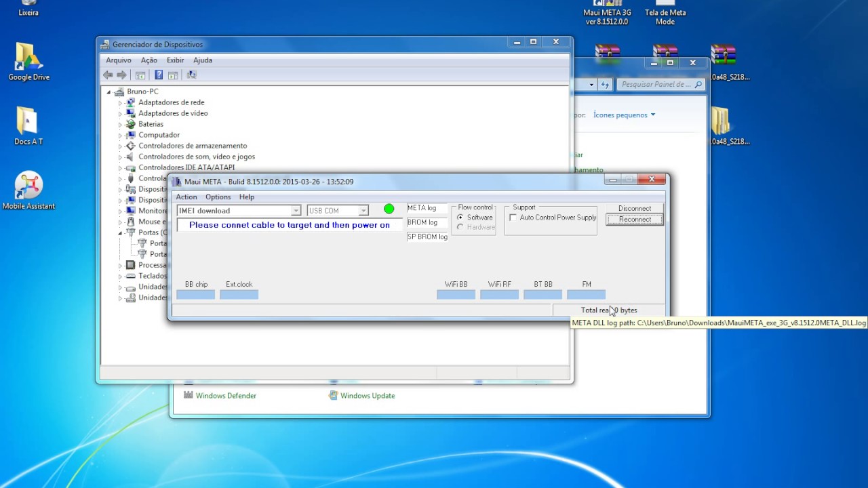Click the WiFi BB status box
868x488 pixels.
(456, 295)
